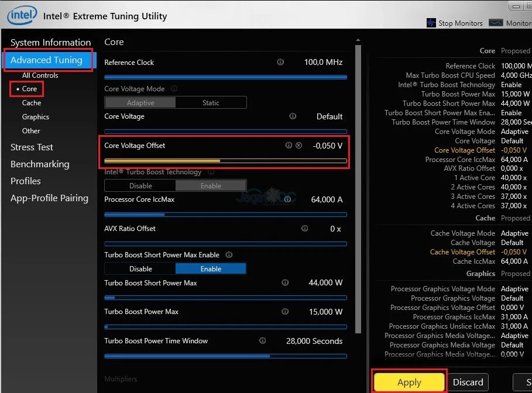Enable Turbo Boost Short Power Max
This screenshot has width=532, height=393.
(x=211, y=269)
